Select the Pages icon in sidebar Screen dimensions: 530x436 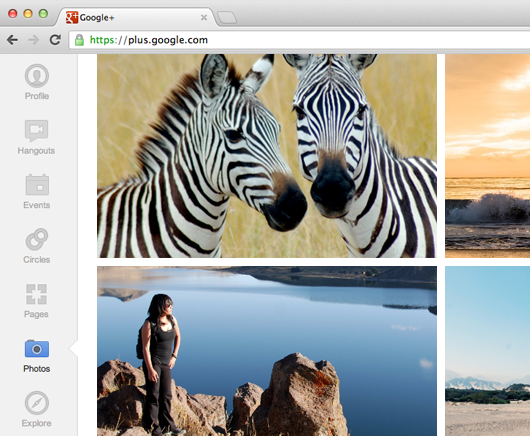point(37,294)
